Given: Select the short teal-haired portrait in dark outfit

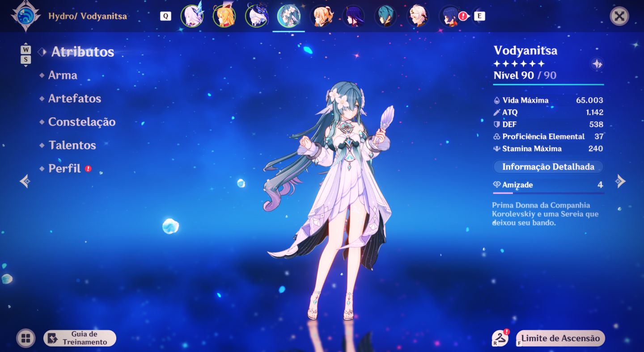Looking at the screenshot, I should point(386,16).
